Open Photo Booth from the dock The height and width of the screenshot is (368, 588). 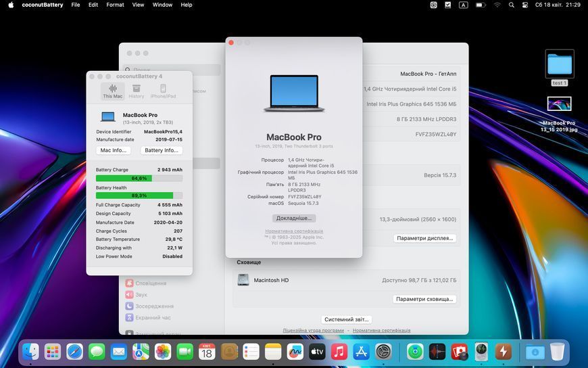(x=460, y=352)
